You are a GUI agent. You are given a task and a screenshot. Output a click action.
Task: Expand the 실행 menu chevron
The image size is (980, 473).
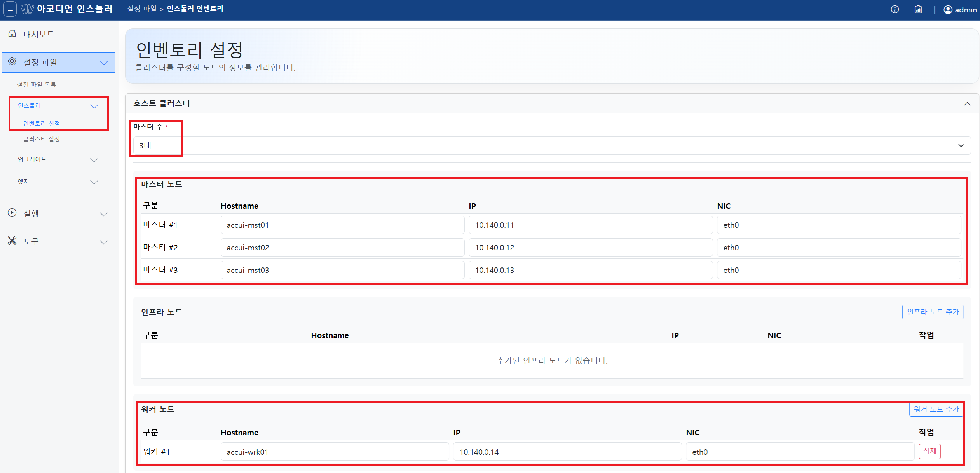(104, 214)
